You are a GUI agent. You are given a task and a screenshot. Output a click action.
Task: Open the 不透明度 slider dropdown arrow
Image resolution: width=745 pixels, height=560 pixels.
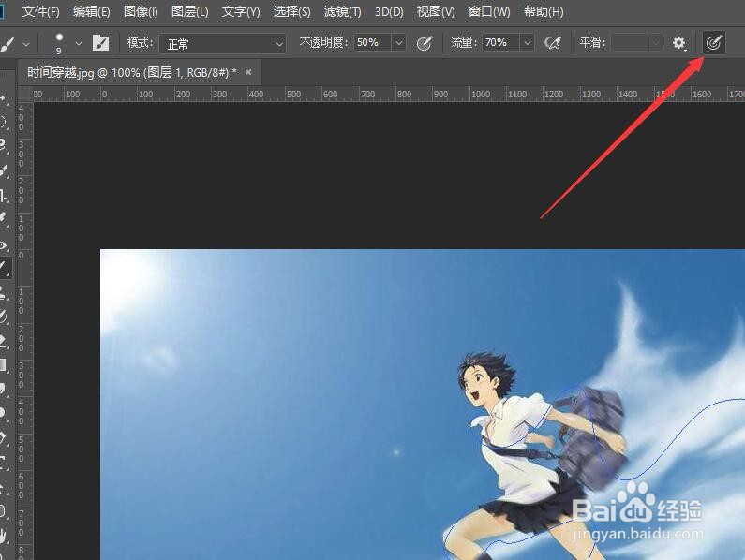coord(399,43)
